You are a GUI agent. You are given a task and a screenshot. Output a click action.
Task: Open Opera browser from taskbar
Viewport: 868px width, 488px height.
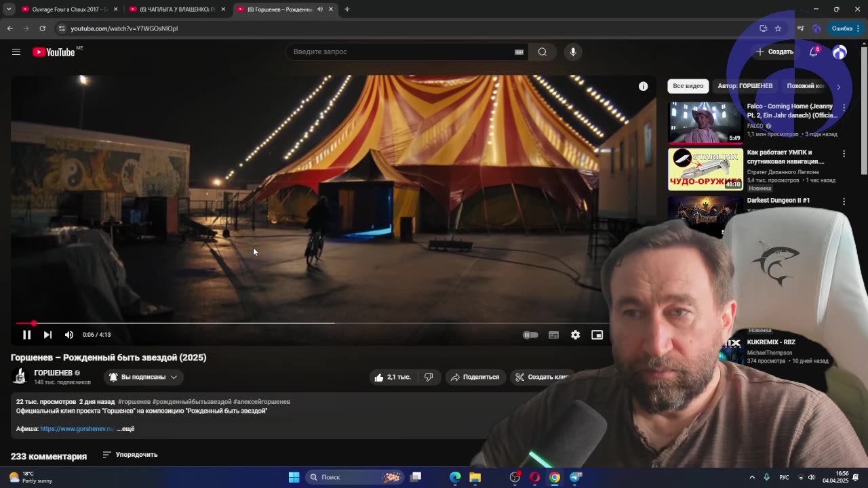[x=535, y=477]
